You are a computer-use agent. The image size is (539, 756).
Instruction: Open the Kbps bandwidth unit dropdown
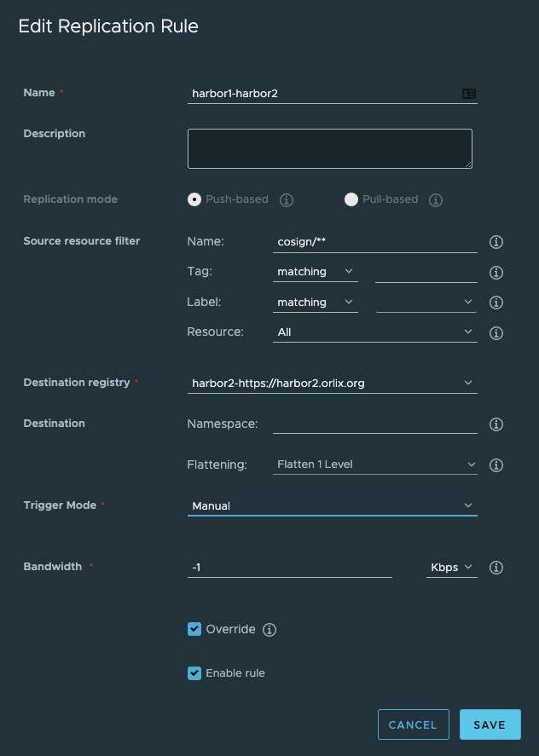click(451, 568)
